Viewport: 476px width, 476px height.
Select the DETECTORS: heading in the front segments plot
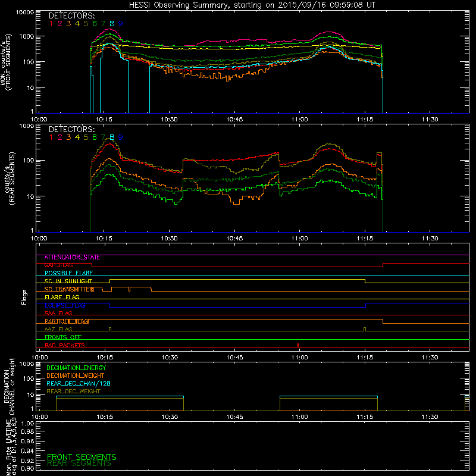point(72,15)
